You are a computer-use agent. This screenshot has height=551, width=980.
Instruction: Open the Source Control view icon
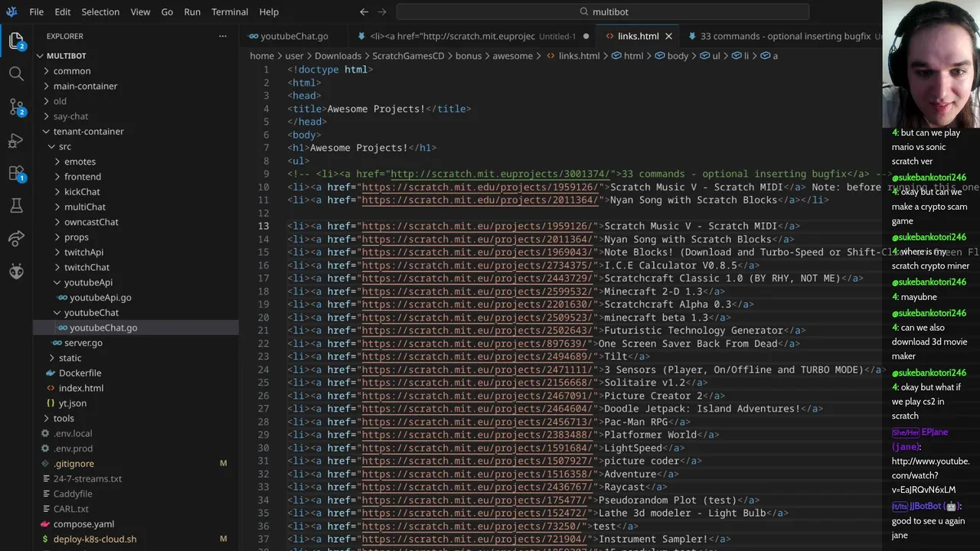(x=16, y=107)
